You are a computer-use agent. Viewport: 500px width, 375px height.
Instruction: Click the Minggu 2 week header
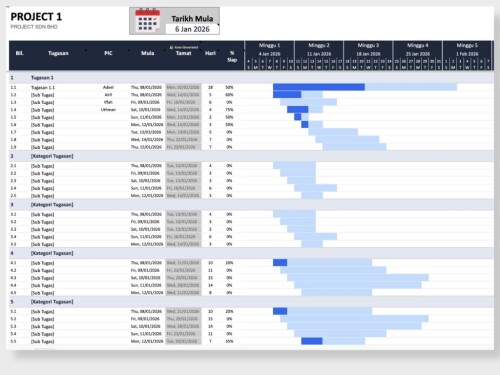pyautogui.click(x=319, y=45)
